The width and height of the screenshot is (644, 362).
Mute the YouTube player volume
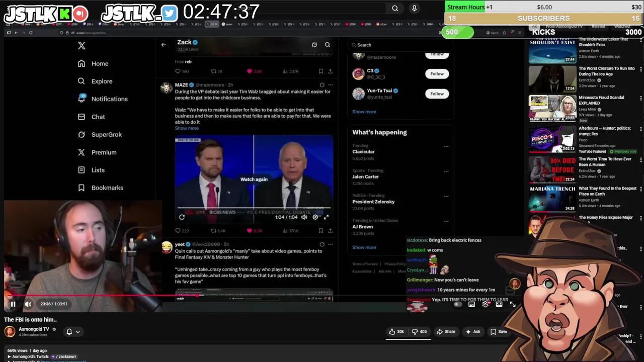pos(28,304)
